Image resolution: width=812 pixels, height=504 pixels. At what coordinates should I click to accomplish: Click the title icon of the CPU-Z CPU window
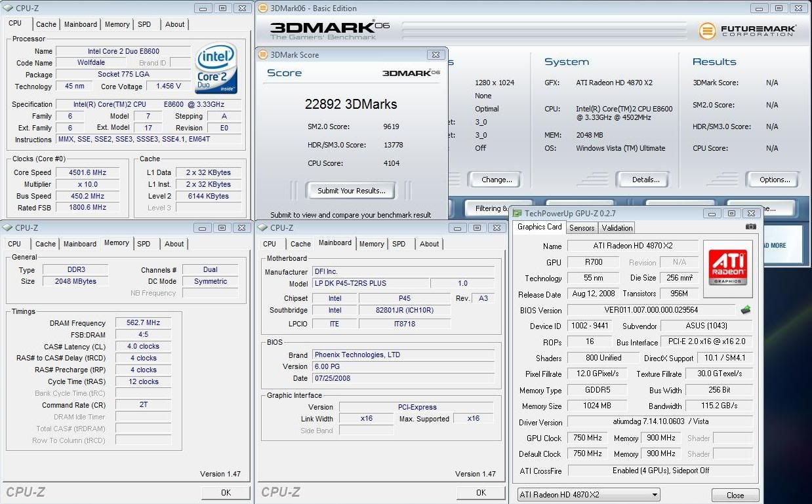7,9
